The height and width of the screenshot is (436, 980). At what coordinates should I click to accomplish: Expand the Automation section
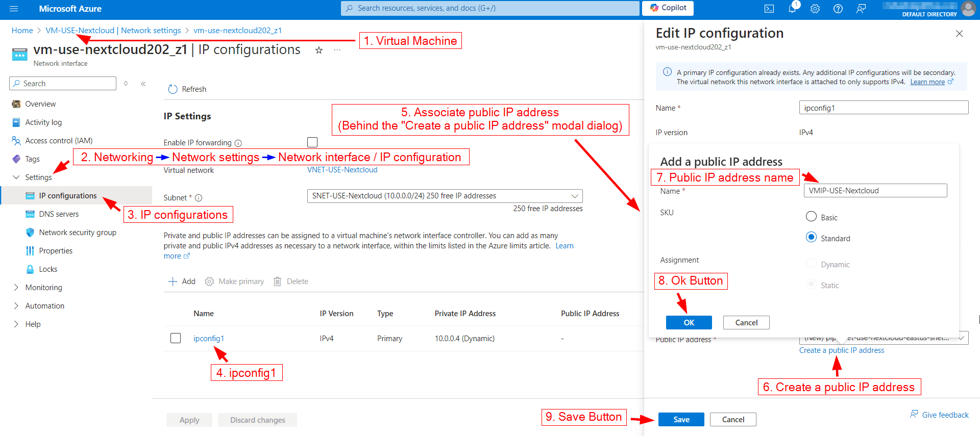point(16,306)
